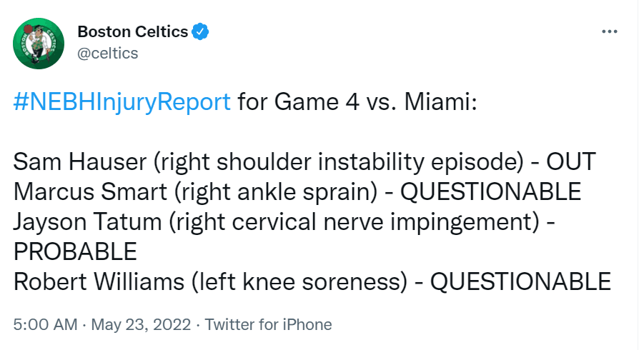Click the Marcus Smart name in the tweet
This screenshot has width=644, height=350.
click(x=90, y=191)
